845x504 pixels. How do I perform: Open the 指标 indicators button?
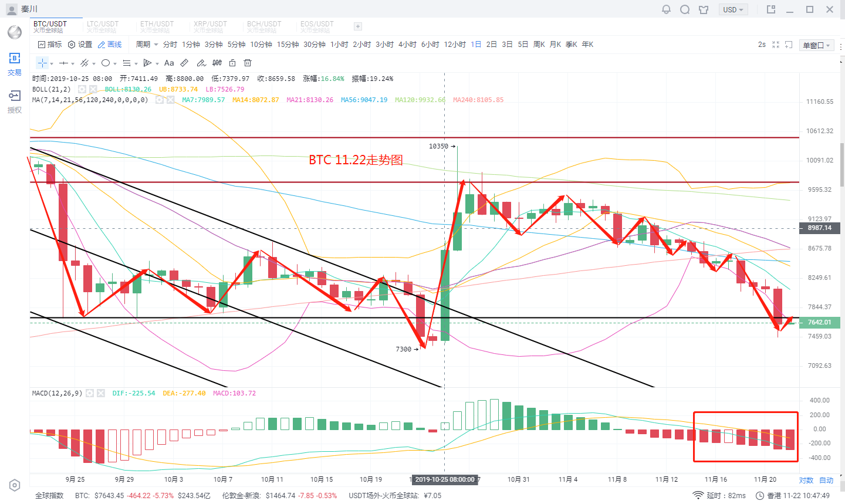50,45
